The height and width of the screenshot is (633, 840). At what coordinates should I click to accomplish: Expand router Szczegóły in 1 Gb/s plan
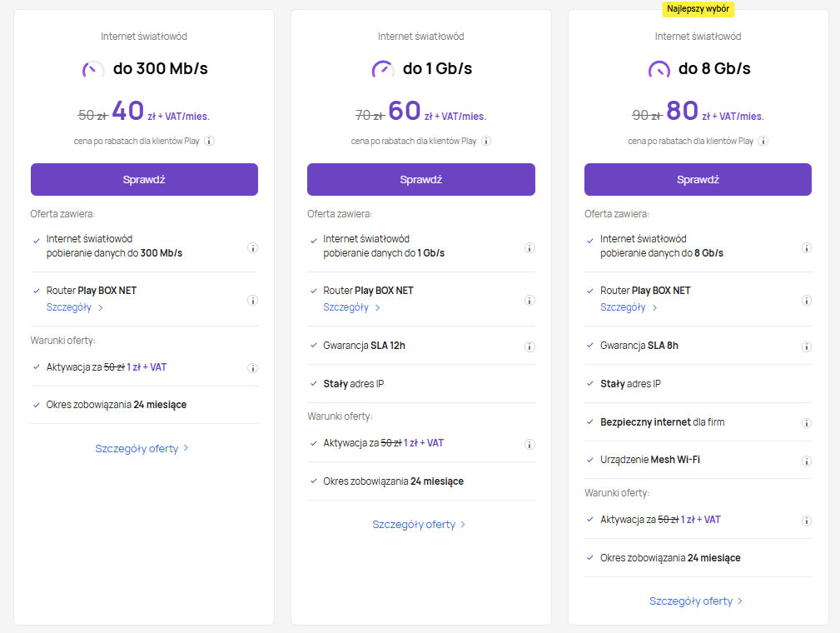click(x=351, y=307)
